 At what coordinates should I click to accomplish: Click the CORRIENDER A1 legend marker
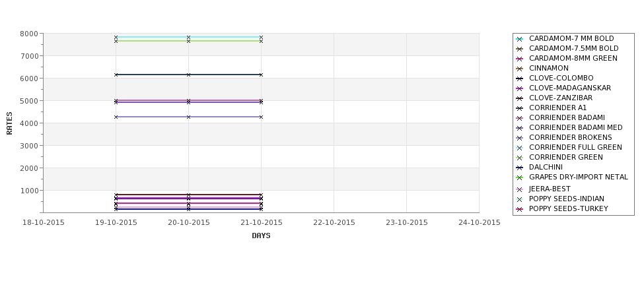[520, 108]
